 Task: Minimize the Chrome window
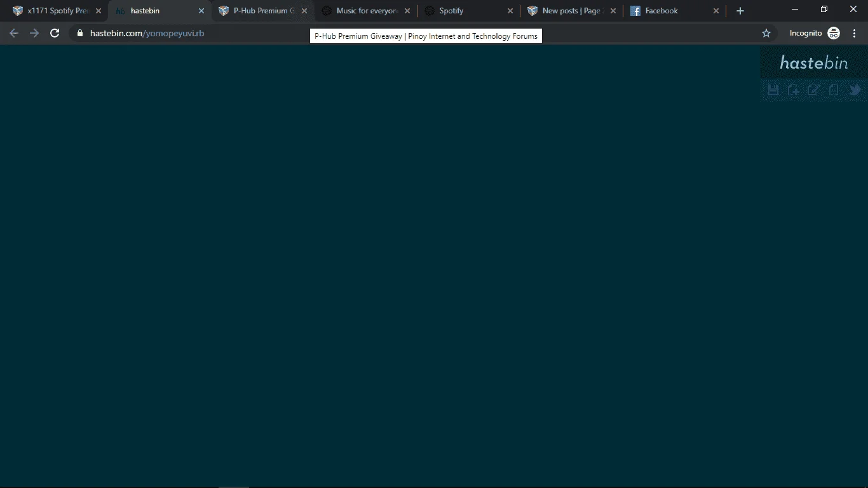795,9
